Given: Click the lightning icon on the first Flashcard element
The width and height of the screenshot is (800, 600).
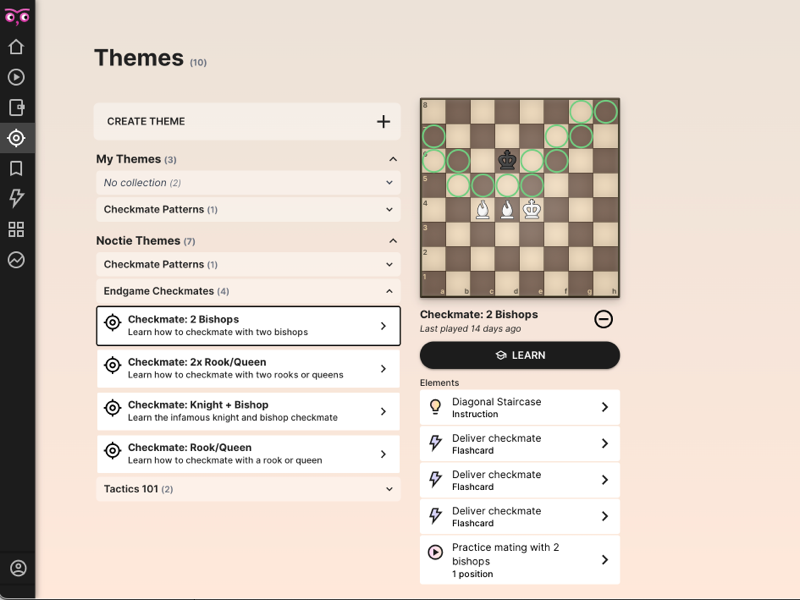Looking at the screenshot, I should pos(437,442).
